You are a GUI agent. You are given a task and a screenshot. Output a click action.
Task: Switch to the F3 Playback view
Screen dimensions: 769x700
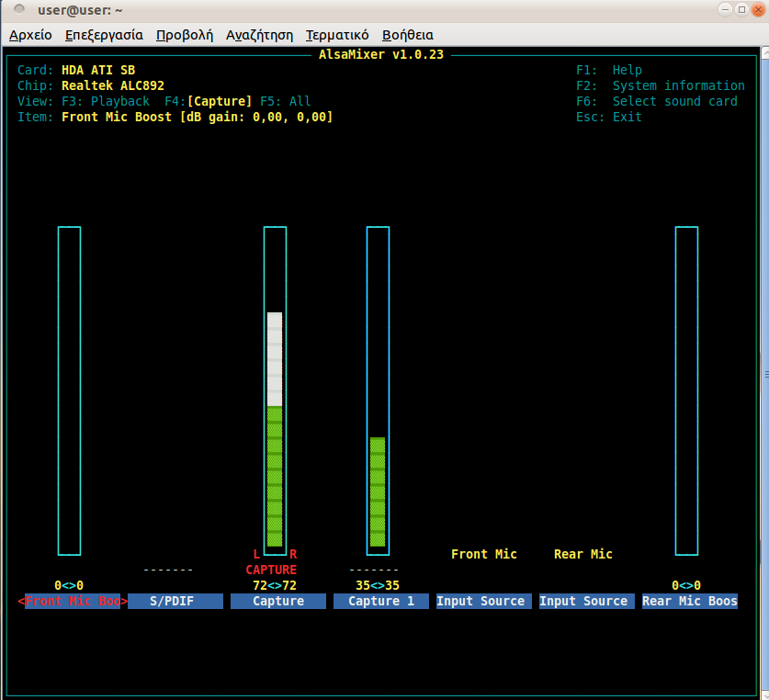pyautogui.click(x=106, y=101)
